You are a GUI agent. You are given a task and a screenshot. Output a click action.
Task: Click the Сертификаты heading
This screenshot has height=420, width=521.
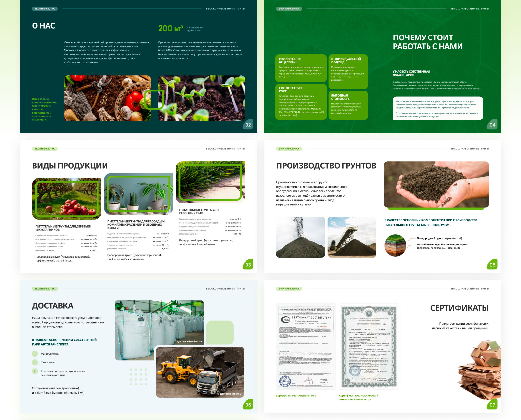tap(459, 308)
